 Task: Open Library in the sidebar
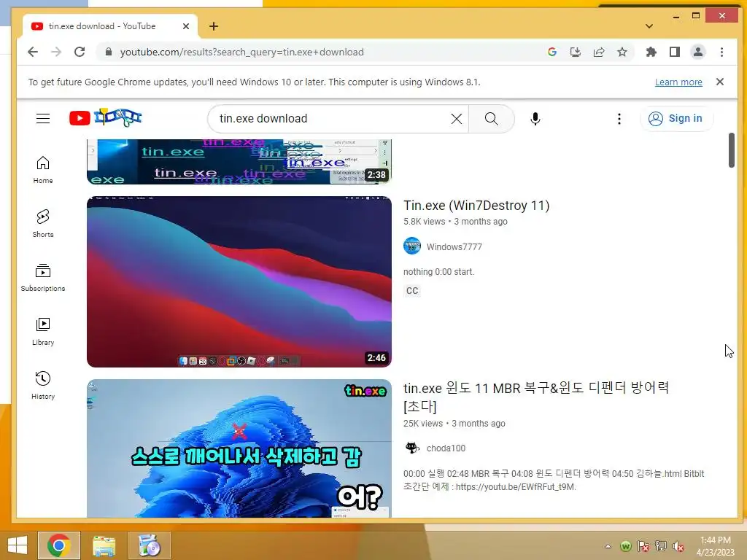pos(43,331)
